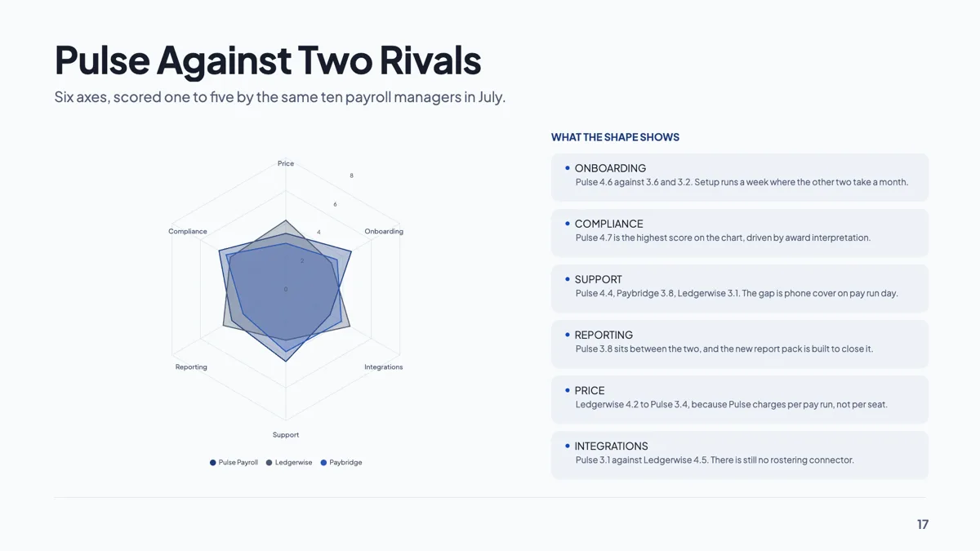Select the Compliance axis label on chart
This screenshot has height=551, width=980.
188,231
